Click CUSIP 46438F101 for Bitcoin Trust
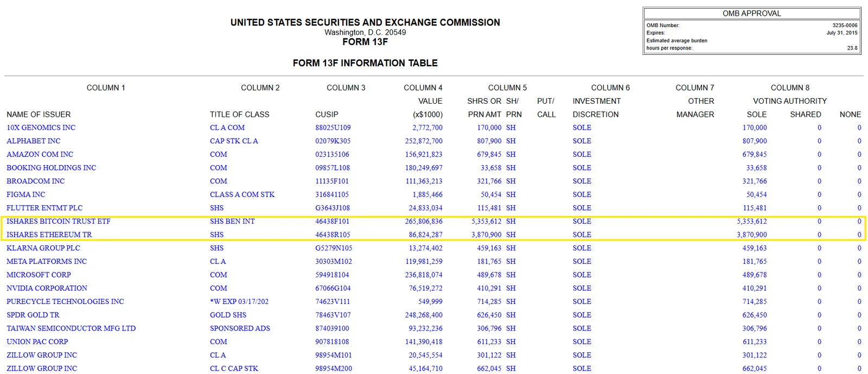 pyautogui.click(x=333, y=221)
